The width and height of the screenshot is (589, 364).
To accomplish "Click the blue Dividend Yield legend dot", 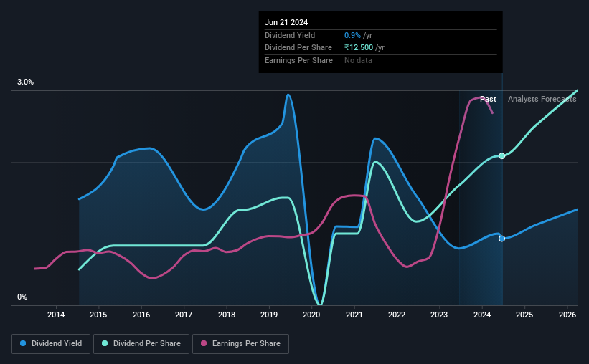I will 23,343.
